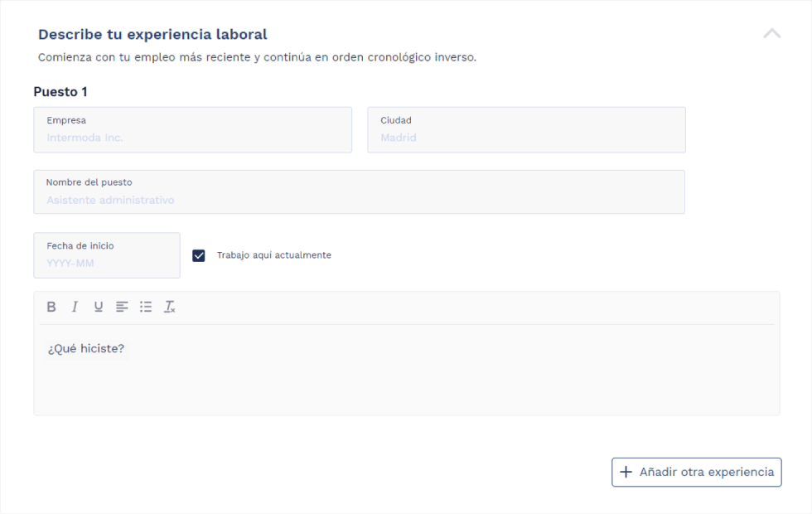Enable the checkbox next to Fecha de inicio
The width and height of the screenshot is (812, 514).
tap(199, 255)
